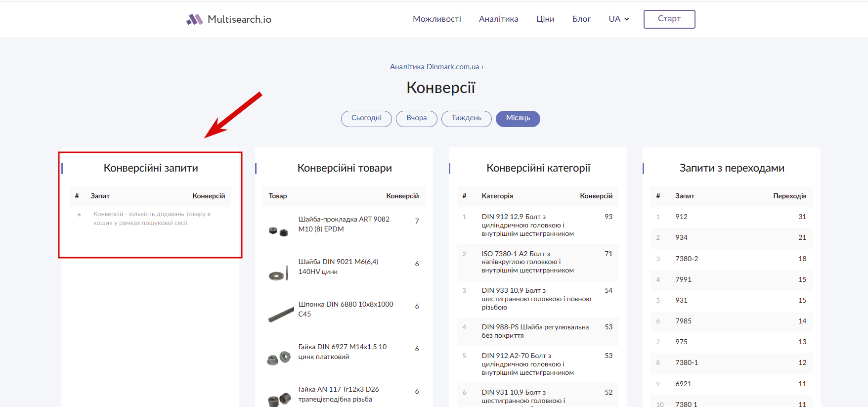Switch to the Вчора period

pyautogui.click(x=416, y=118)
